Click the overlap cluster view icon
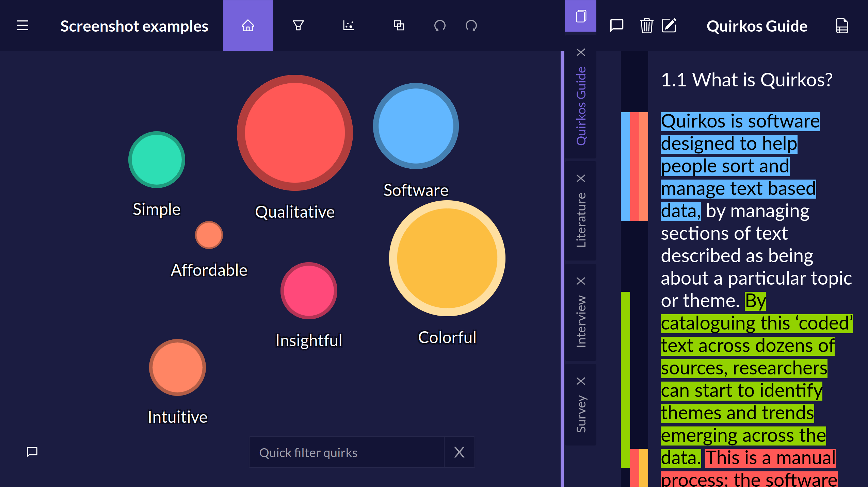The height and width of the screenshot is (487, 868). pyautogui.click(x=399, y=26)
